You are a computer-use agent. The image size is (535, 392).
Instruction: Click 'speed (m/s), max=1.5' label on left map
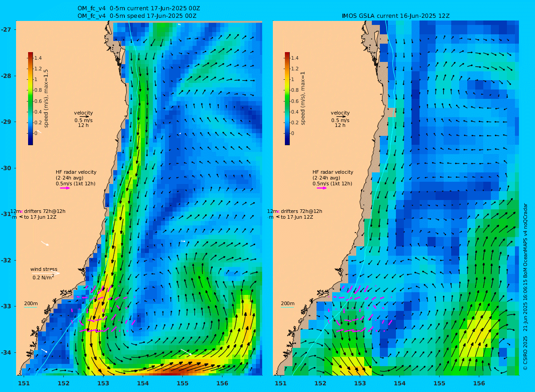tap(46, 98)
